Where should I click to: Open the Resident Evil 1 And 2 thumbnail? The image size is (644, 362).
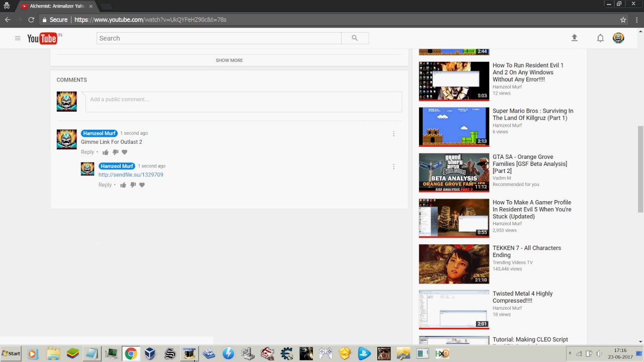pos(454,81)
